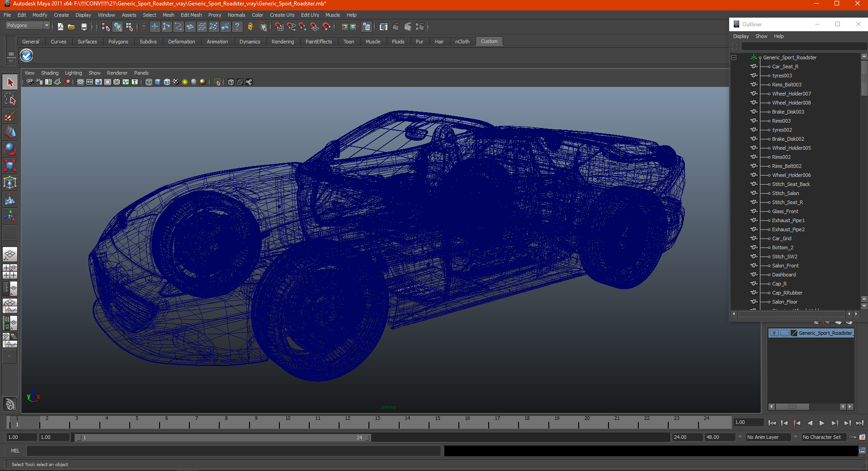Open Outliner Display menu
Image resolution: width=868 pixels, height=471 pixels.
tap(741, 36)
